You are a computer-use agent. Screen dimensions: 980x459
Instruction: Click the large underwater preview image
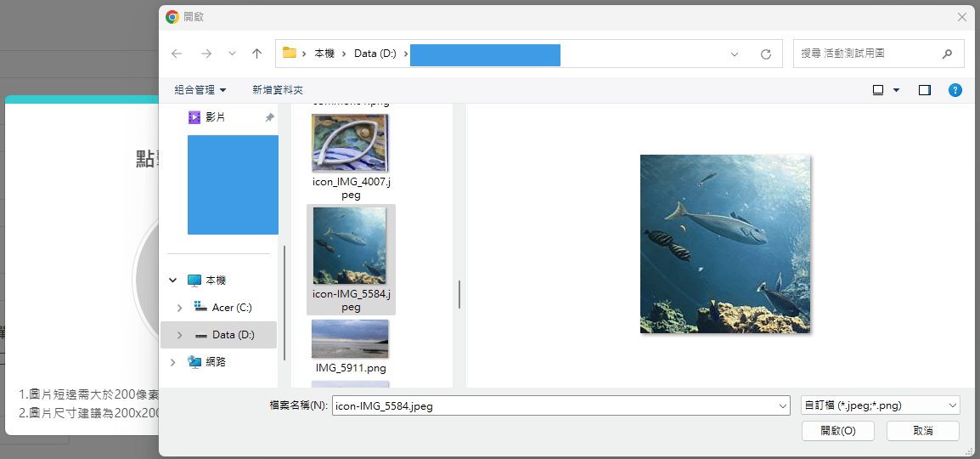coord(725,244)
